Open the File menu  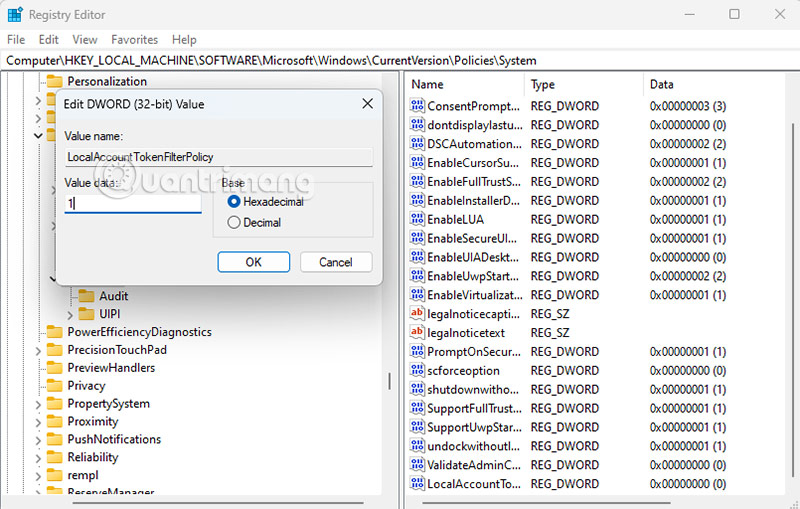point(16,40)
